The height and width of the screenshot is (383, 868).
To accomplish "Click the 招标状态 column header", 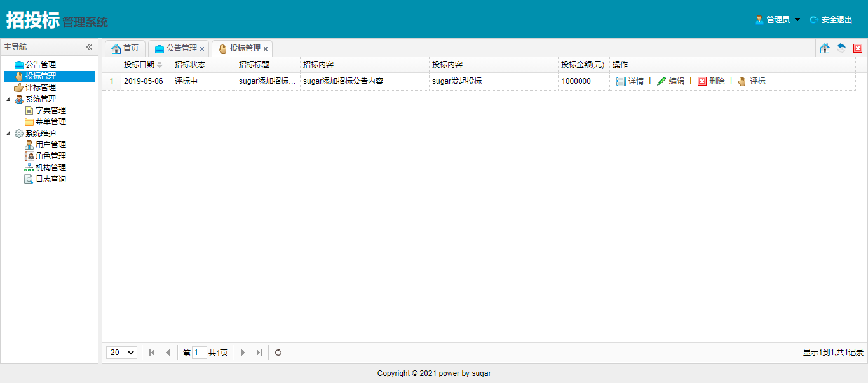I will pyautogui.click(x=204, y=65).
